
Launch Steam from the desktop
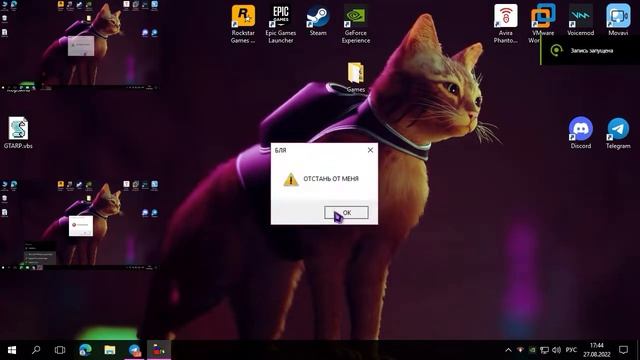pos(318,20)
